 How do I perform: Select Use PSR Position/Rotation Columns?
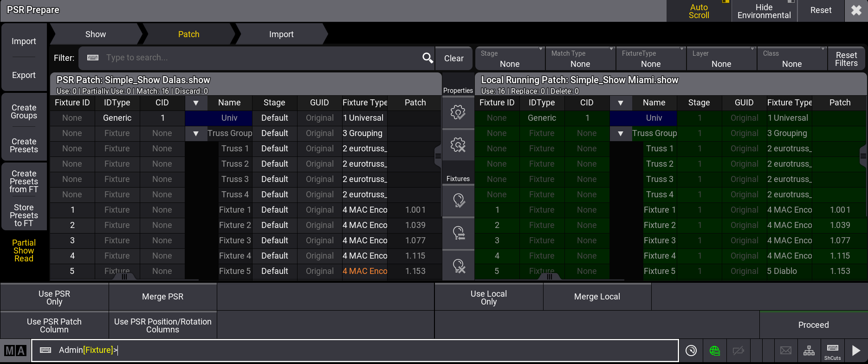[163, 325]
